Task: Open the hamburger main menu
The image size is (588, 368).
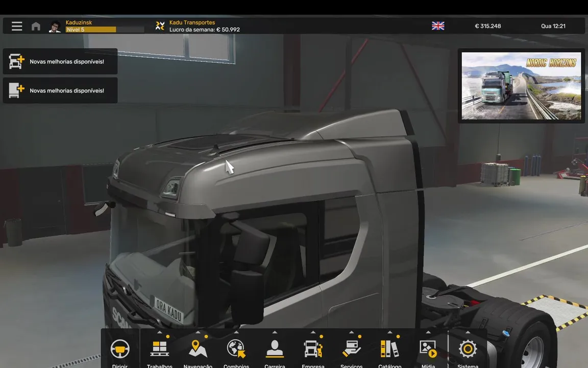Action: pyautogui.click(x=16, y=26)
